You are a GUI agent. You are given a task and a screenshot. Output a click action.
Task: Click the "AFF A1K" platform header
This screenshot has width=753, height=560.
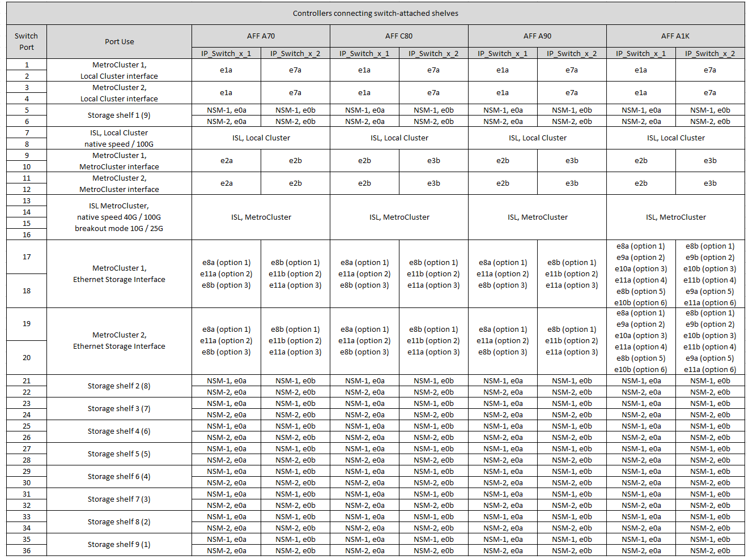pos(675,36)
